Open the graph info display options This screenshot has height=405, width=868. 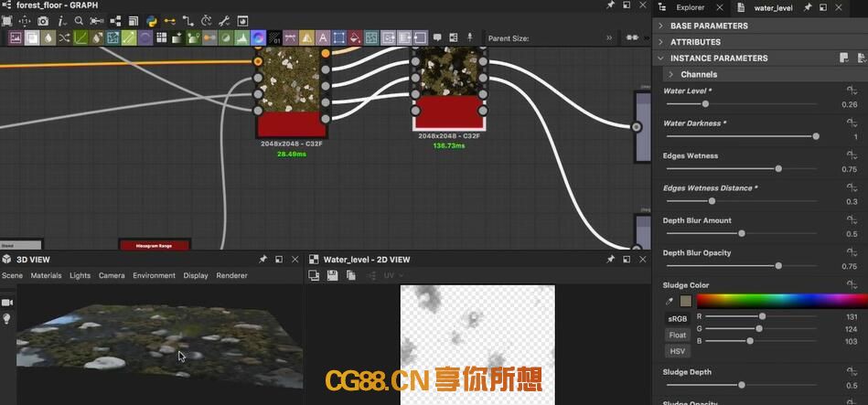[x=61, y=21]
